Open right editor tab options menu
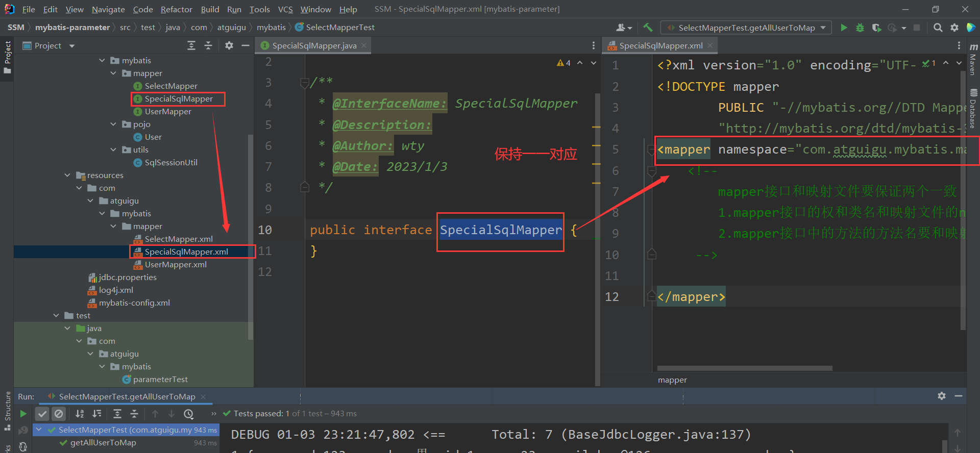This screenshot has height=453, width=980. click(x=959, y=46)
